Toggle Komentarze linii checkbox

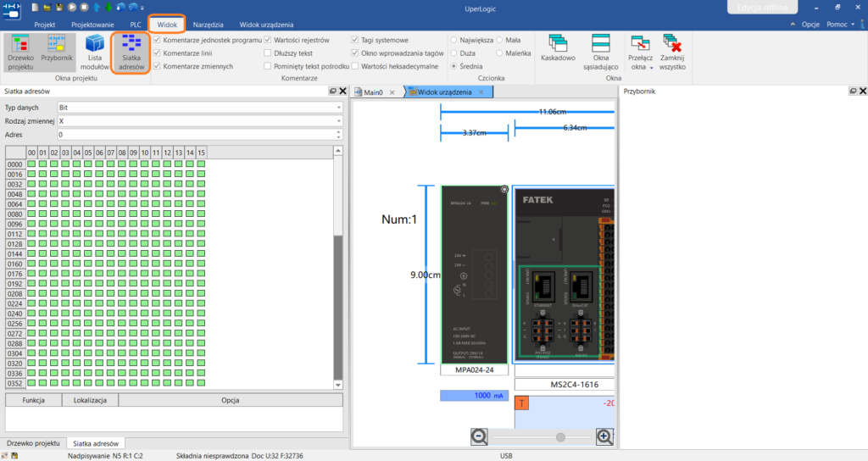pyautogui.click(x=157, y=53)
